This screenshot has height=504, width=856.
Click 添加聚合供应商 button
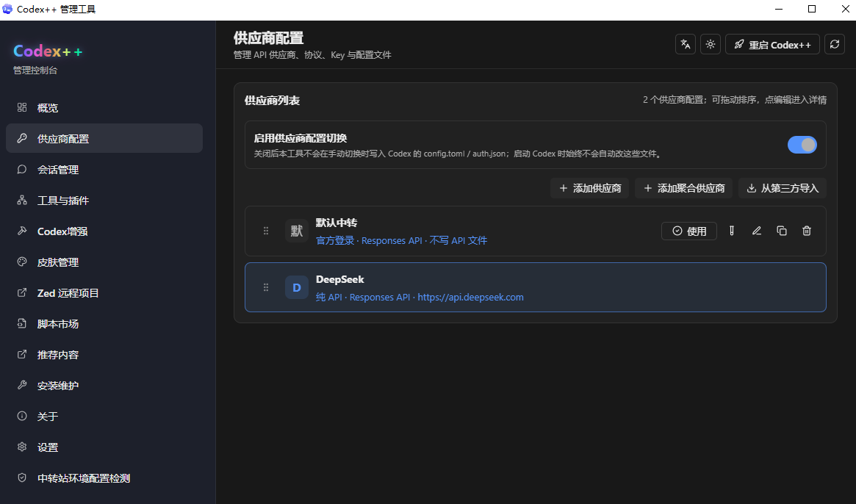tap(683, 188)
